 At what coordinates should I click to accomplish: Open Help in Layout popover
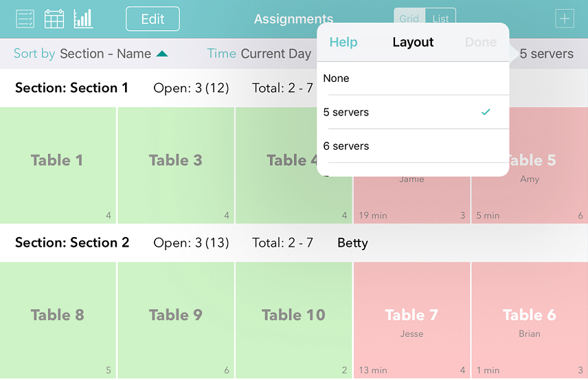(343, 42)
